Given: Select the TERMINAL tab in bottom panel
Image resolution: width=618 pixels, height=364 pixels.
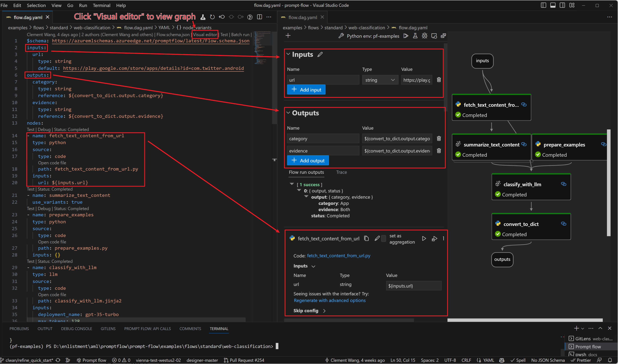Looking at the screenshot, I should click(x=219, y=328).
